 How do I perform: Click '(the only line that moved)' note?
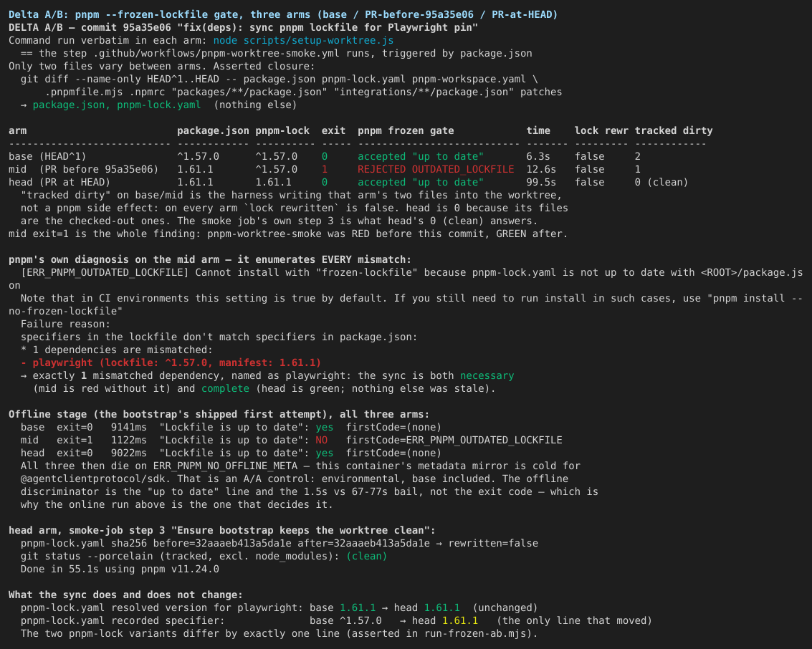tap(574, 620)
